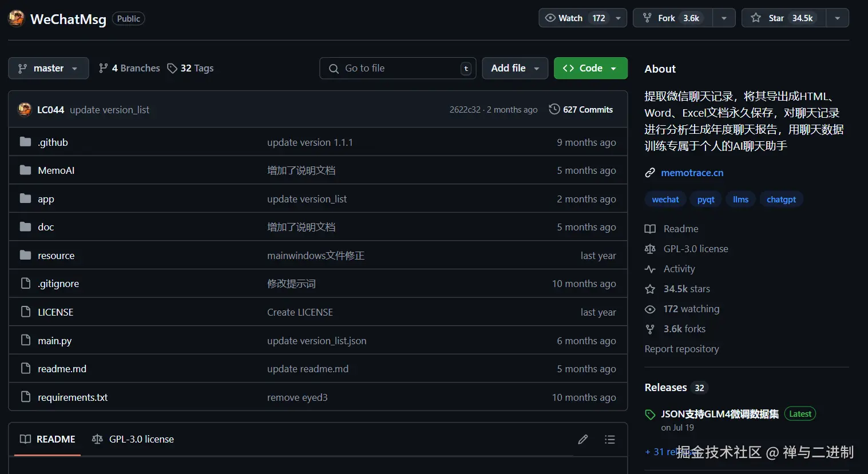Click the main.py file icon
Screen dimensions: 868x474
tap(25, 340)
